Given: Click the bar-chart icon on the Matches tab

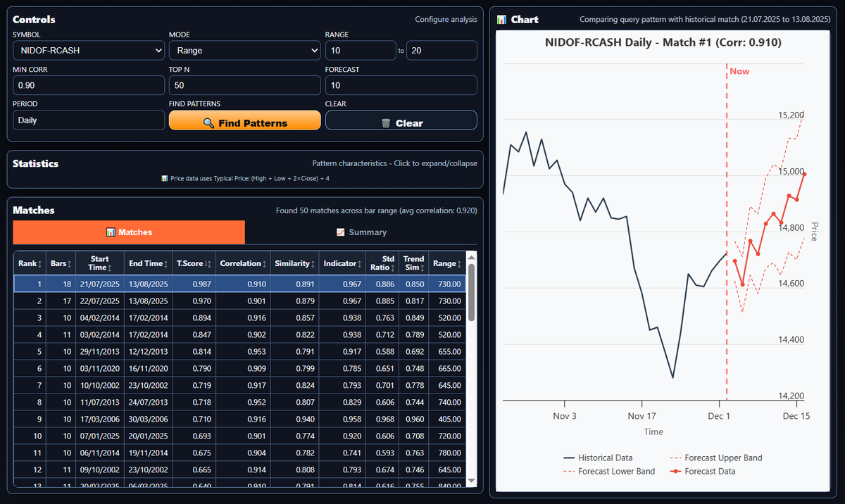Looking at the screenshot, I should (110, 232).
